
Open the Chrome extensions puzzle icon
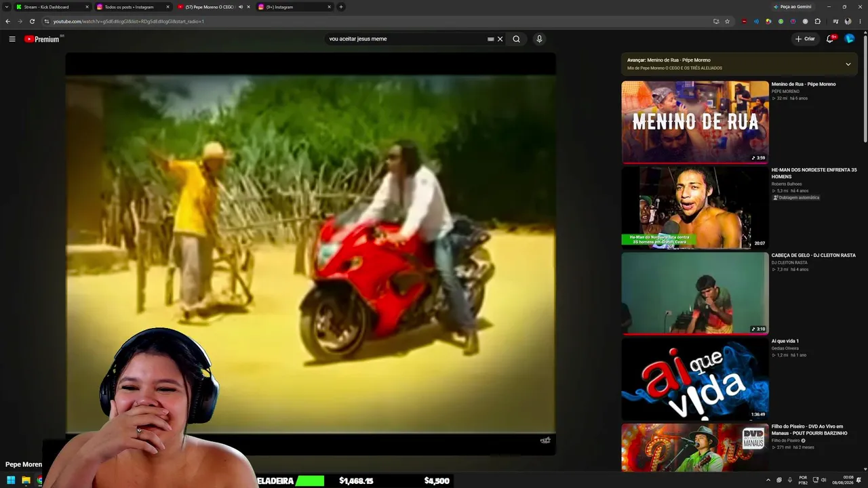pyautogui.click(x=817, y=21)
